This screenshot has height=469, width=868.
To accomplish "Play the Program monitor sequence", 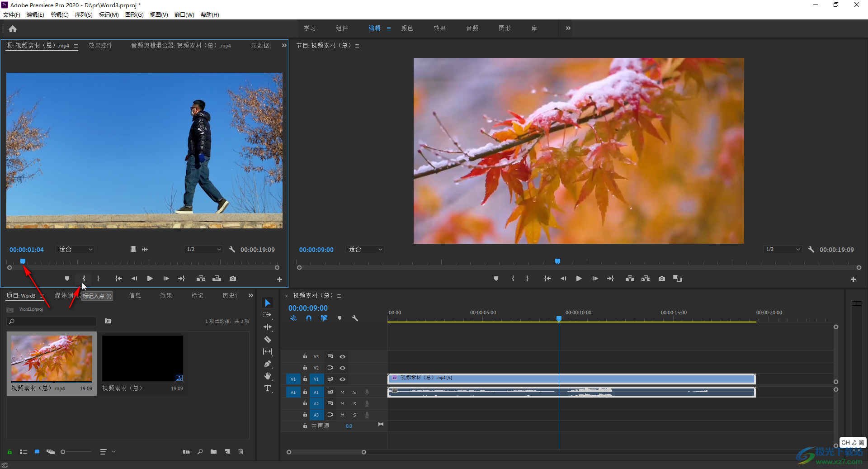I will 579,279.
